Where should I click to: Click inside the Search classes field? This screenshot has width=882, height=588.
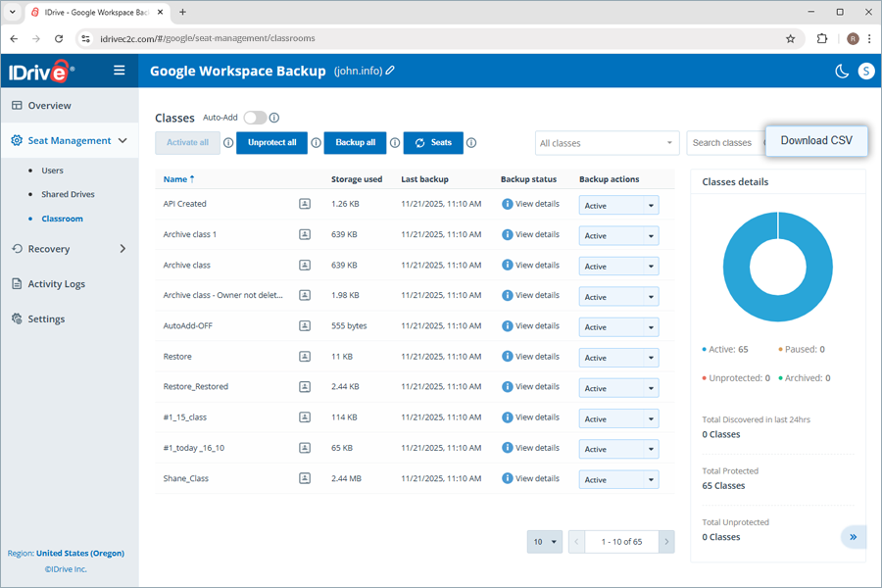coord(725,142)
